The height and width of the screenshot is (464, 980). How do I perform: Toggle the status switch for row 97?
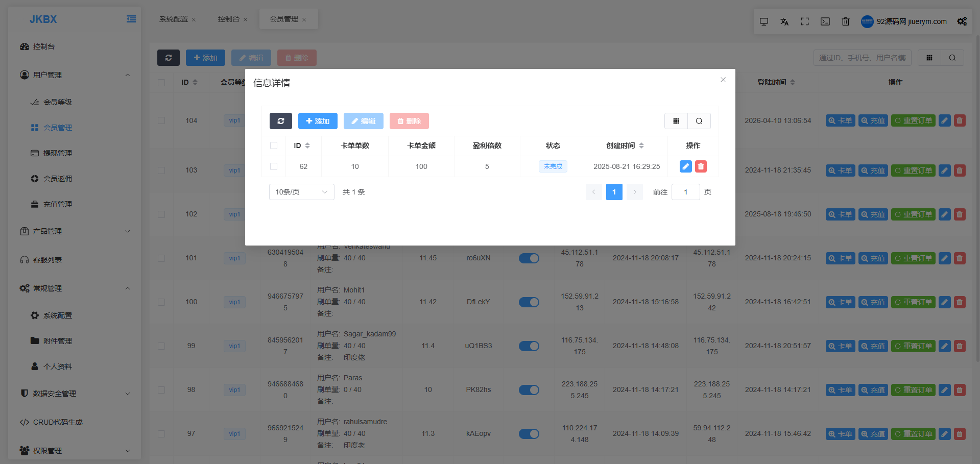pos(529,434)
